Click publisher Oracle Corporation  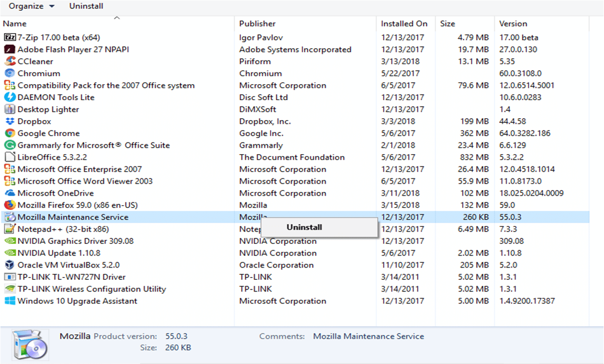point(276,265)
